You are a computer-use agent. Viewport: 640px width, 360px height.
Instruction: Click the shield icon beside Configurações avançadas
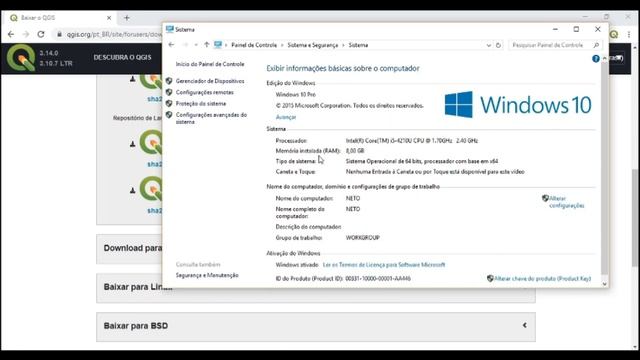click(169, 115)
